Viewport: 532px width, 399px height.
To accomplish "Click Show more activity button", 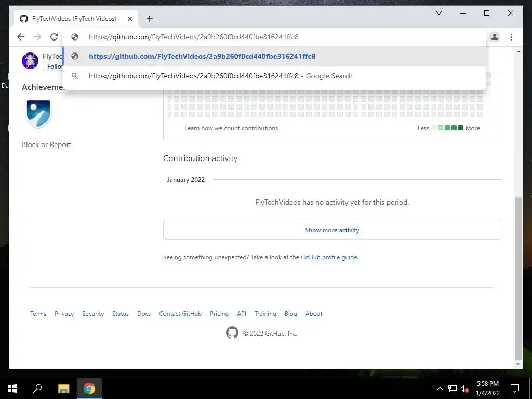I will (332, 230).
